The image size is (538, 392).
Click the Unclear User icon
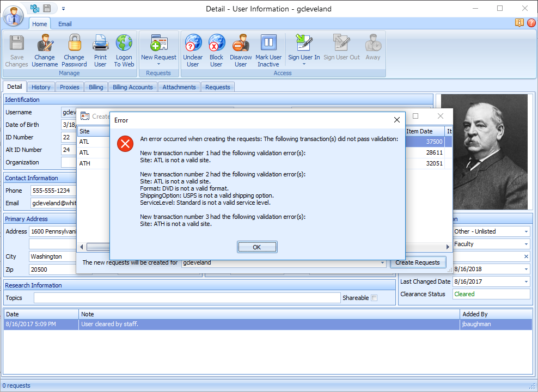click(x=193, y=49)
